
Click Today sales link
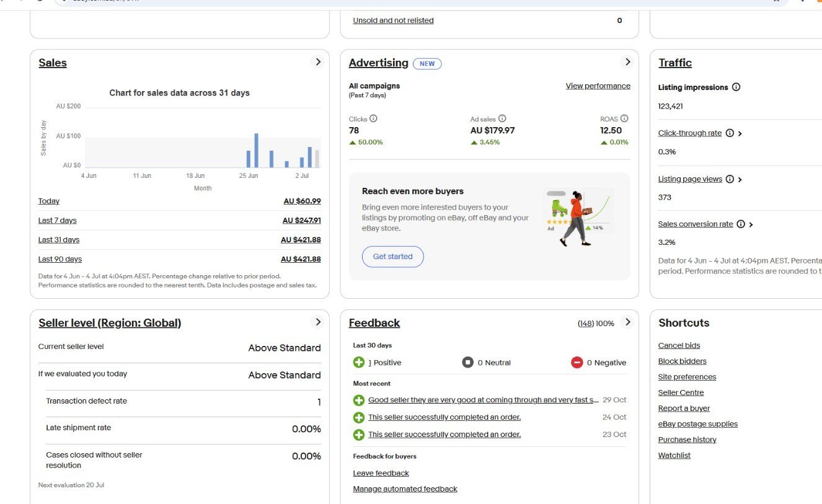click(x=49, y=201)
